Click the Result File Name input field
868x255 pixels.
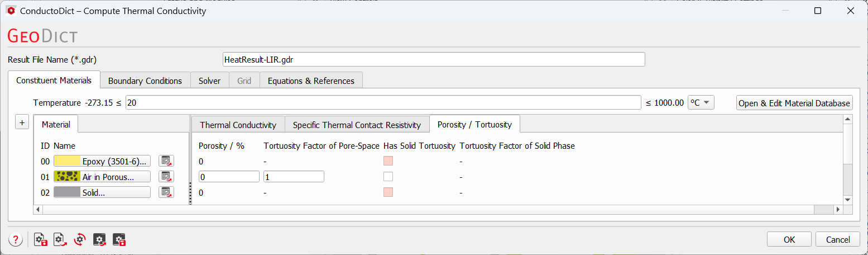click(433, 59)
